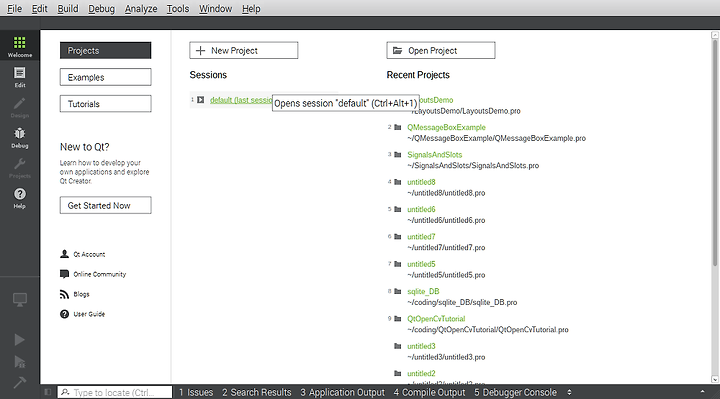Open Online Community link
This screenshot has height=399, width=720.
[x=100, y=274]
